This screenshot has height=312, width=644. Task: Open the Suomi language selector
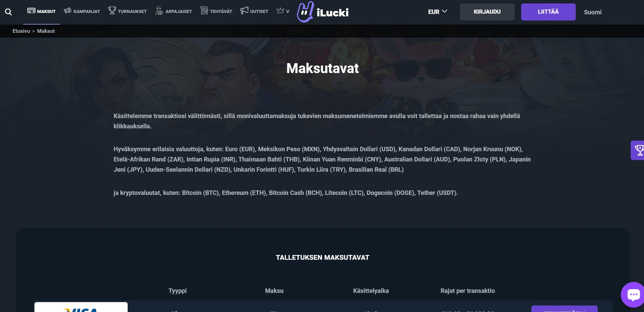(593, 12)
